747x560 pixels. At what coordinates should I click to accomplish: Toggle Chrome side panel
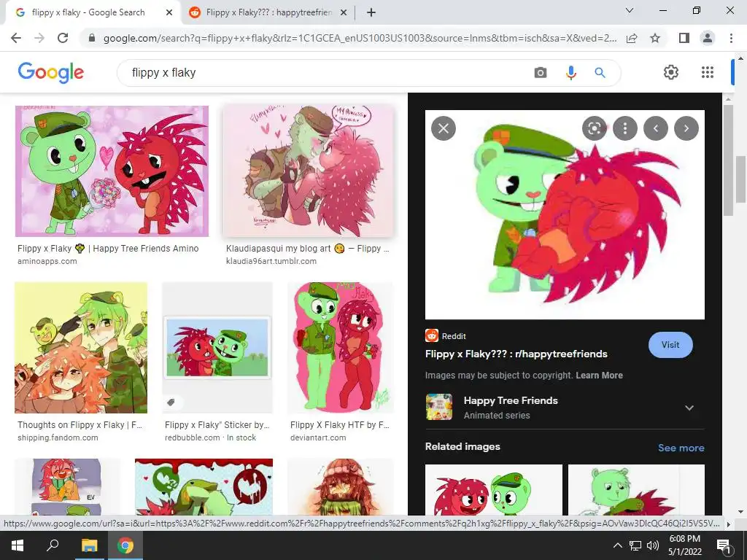684,38
